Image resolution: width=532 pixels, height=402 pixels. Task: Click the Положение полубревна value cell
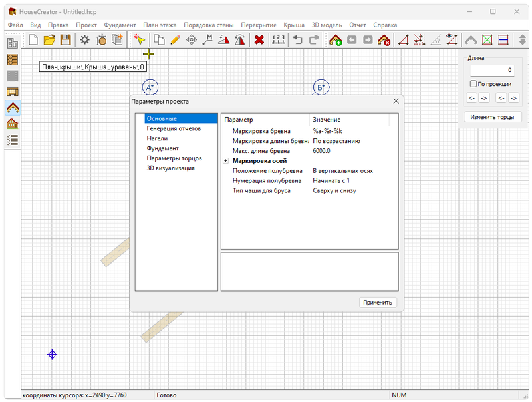tap(343, 171)
